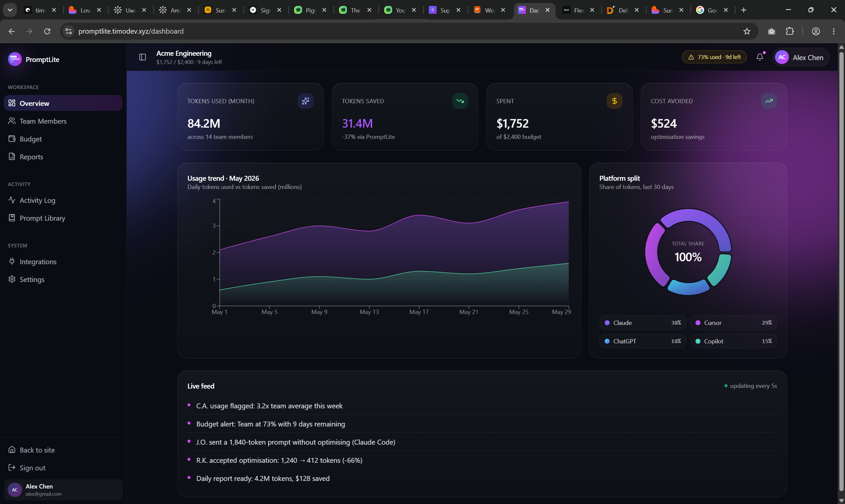The height and width of the screenshot is (504, 845).
Task: Go back in browser history
Action: point(12,31)
